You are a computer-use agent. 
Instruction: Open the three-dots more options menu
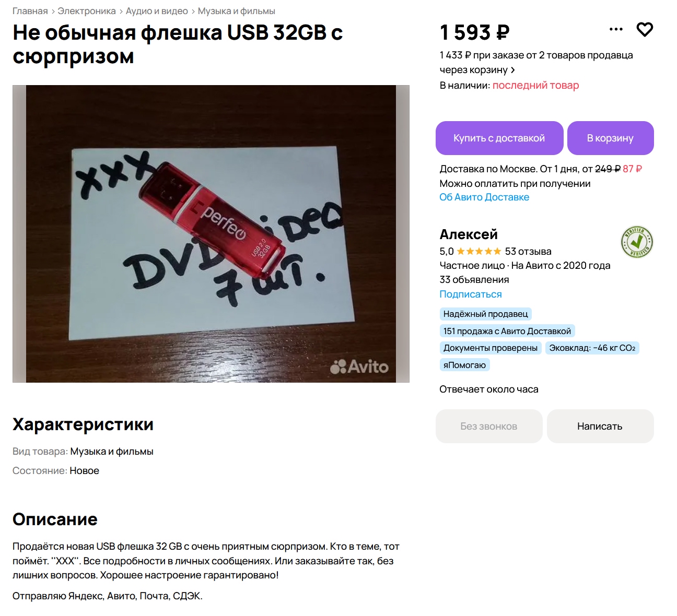click(x=616, y=30)
